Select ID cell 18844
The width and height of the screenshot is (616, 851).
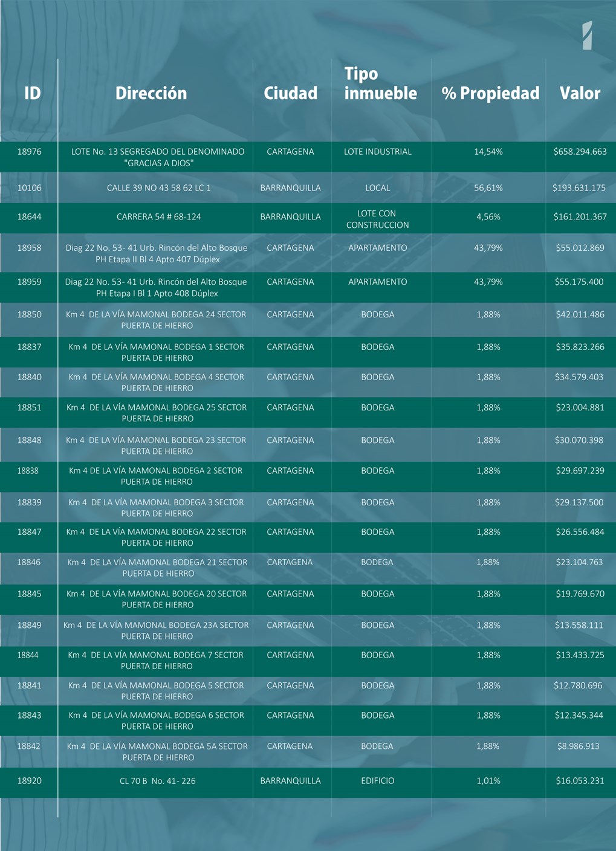click(x=28, y=655)
